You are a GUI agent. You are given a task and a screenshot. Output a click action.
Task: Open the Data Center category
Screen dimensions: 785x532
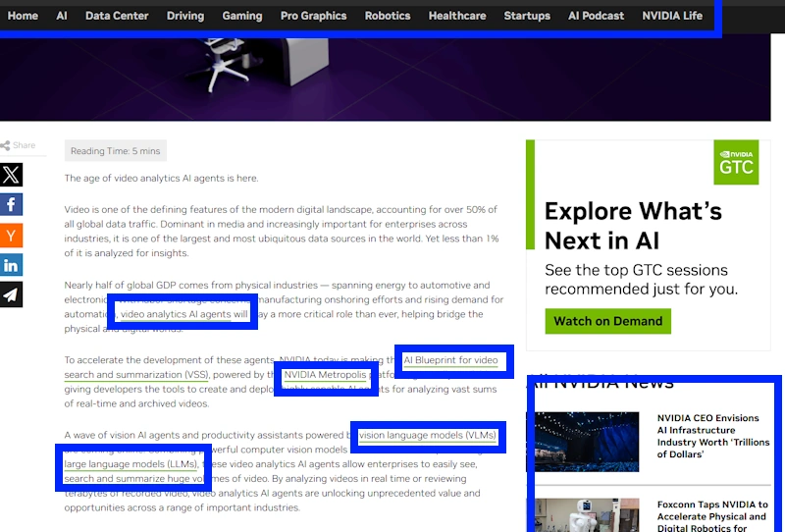[x=117, y=16]
